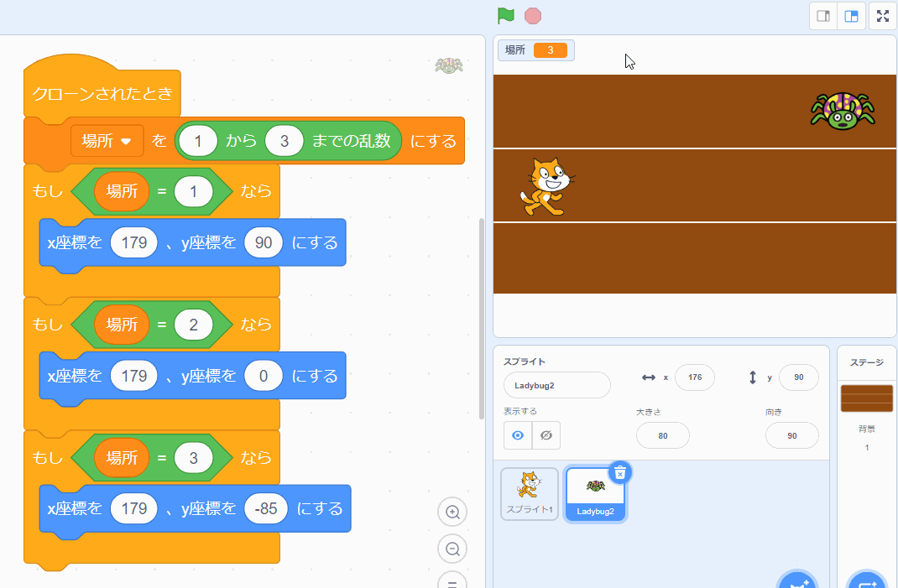Viewport: 898px width, 588px height.
Task: Reset workspace zoom to center
Action: [452, 581]
